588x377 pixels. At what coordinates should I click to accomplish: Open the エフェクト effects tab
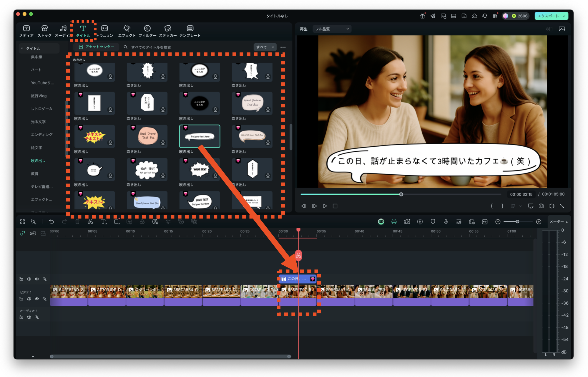[127, 31]
